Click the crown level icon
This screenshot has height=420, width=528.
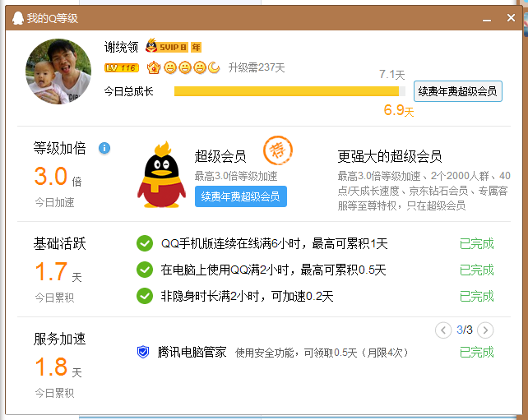pyautogui.click(x=154, y=67)
